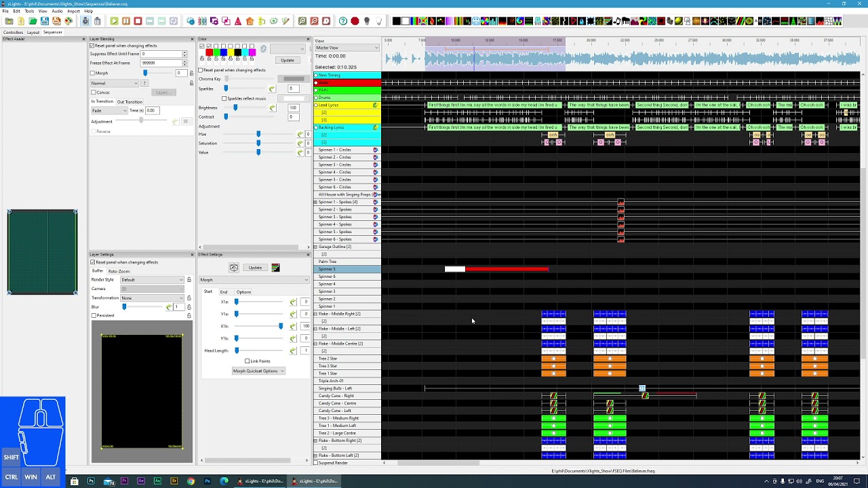Enable the Persistent checkbox

pyautogui.click(x=94, y=316)
